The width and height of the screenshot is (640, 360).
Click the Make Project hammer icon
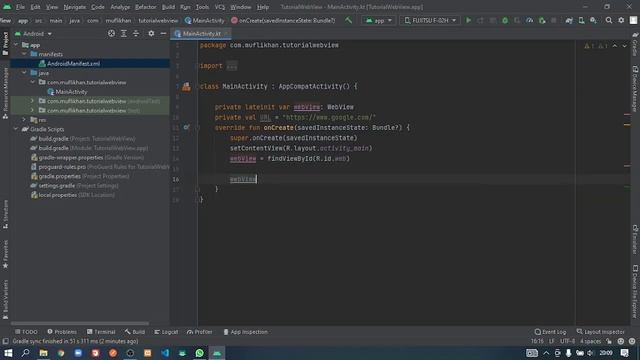coord(348,20)
